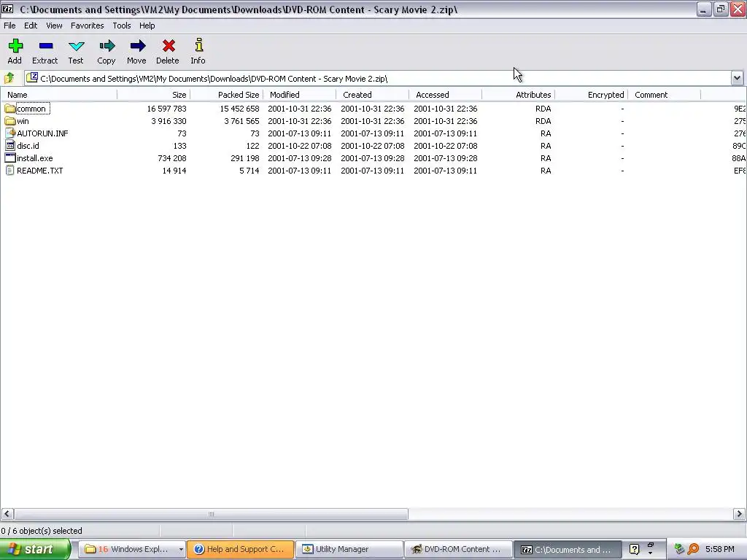This screenshot has height=560, width=747.
Task: Click the horizontal scrollbar thumb
Action: tap(211, 514)
